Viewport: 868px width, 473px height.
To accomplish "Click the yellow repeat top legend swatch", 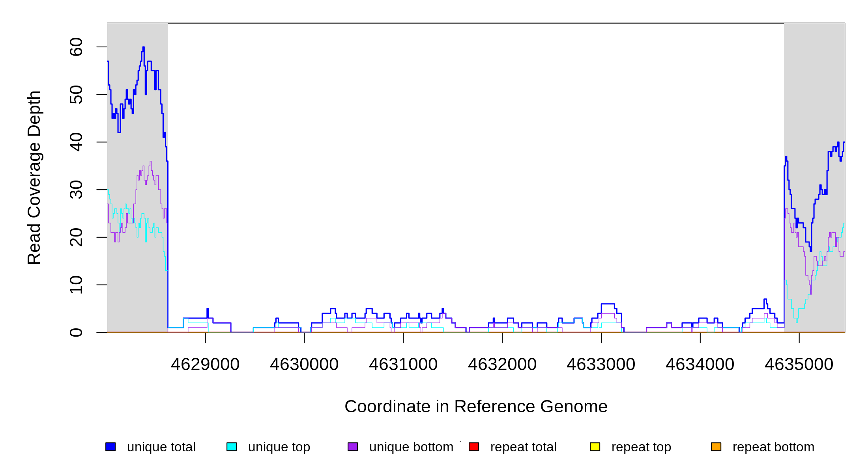I will (595, 447).
